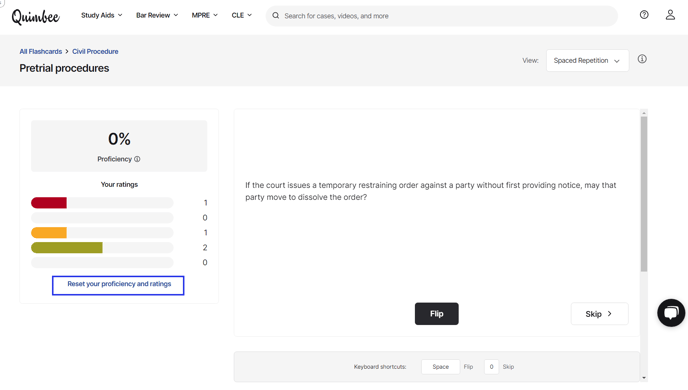Go to All Flashcards breadcrumb
688x390 pixels.
click(x=41, y=51)
